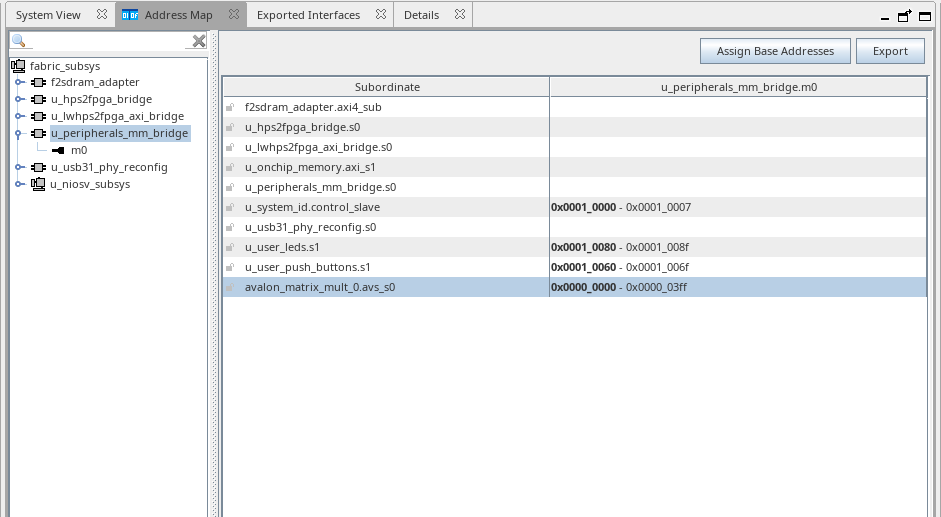Click the m0 interface connector icon
The height and width of the screenshot is (517, 941).
pos(58,150)
